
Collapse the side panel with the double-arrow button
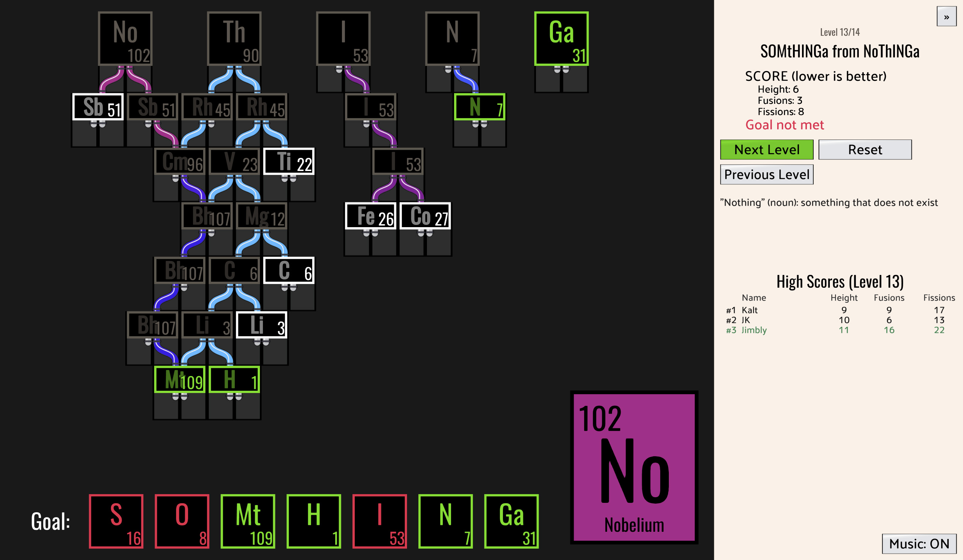tap(946, 17)
